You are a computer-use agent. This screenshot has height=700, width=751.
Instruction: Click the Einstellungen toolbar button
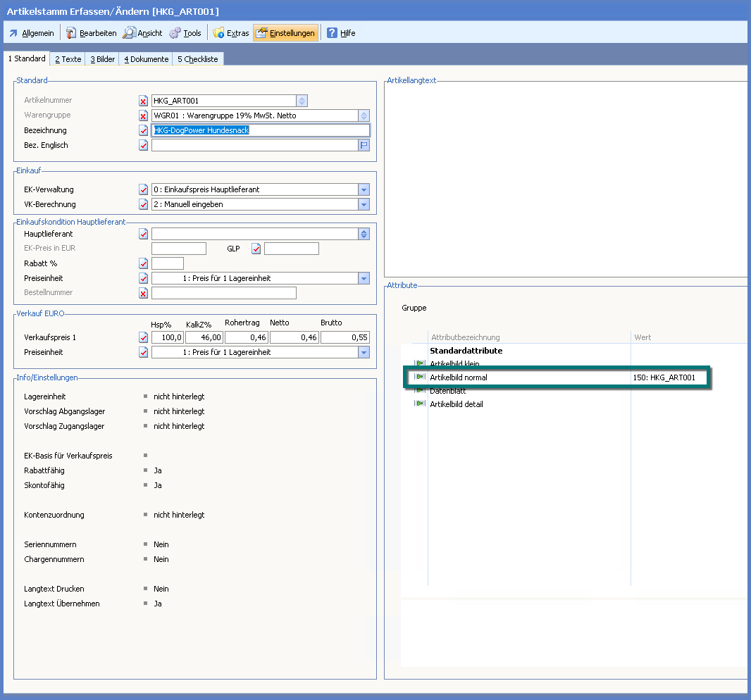285,33
